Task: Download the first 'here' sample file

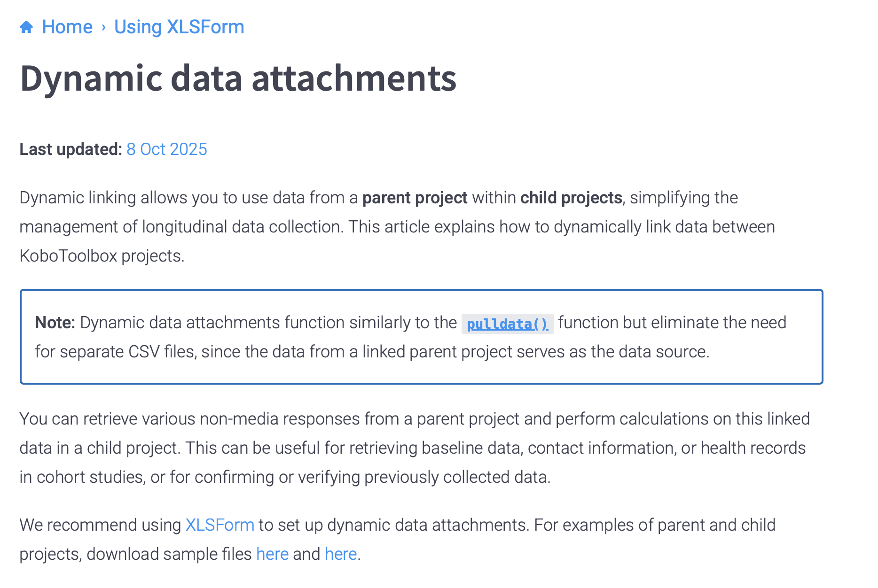Action: pos(272,554)
